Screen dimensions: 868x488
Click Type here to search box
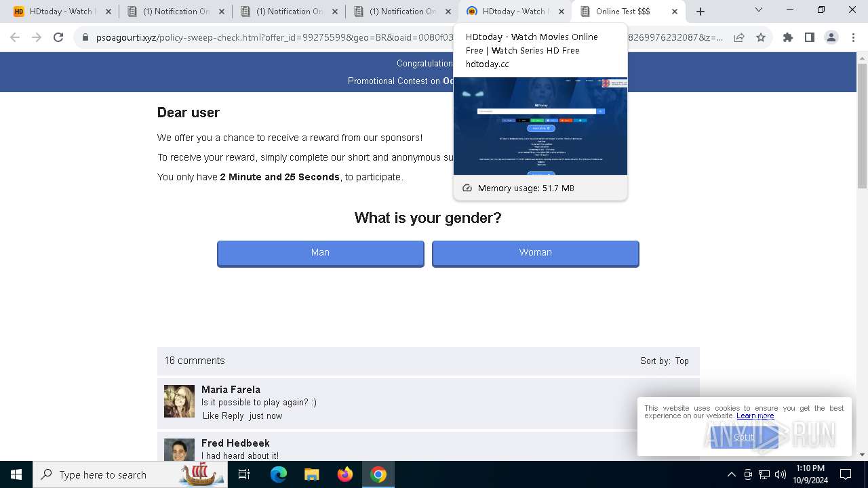pos(130,474)
